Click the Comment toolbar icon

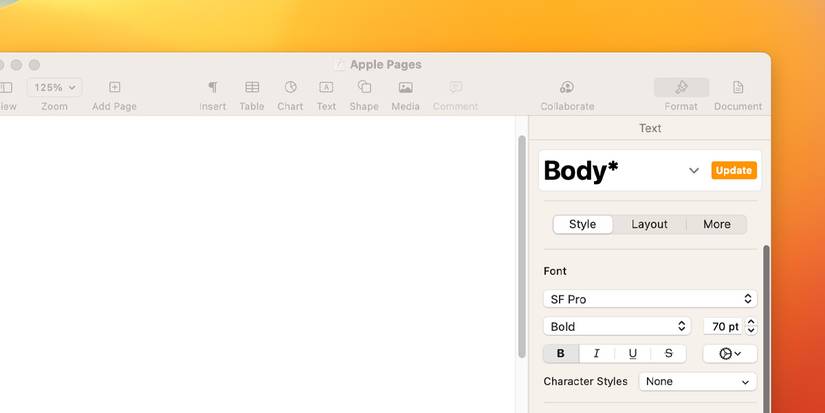pos(456,87)
